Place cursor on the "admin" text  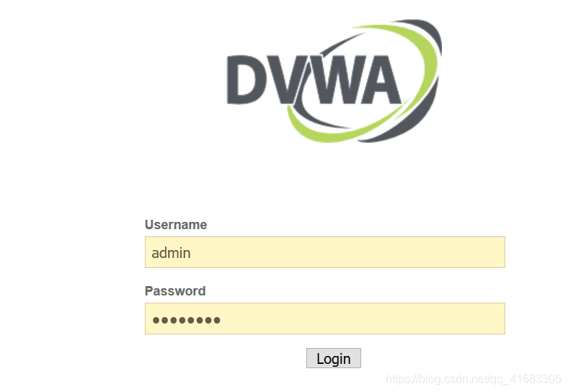pyautogui.click(x=171, y=253)
